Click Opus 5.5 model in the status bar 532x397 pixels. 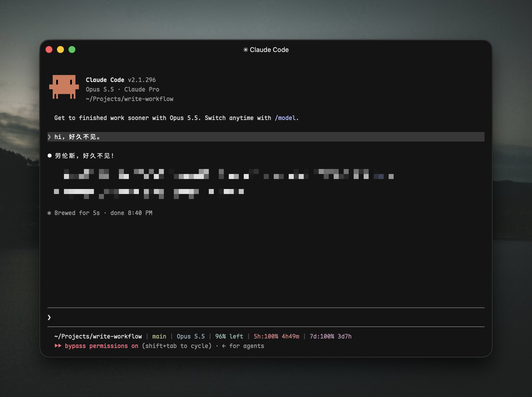pyautogui.click(x=191, y=336)
